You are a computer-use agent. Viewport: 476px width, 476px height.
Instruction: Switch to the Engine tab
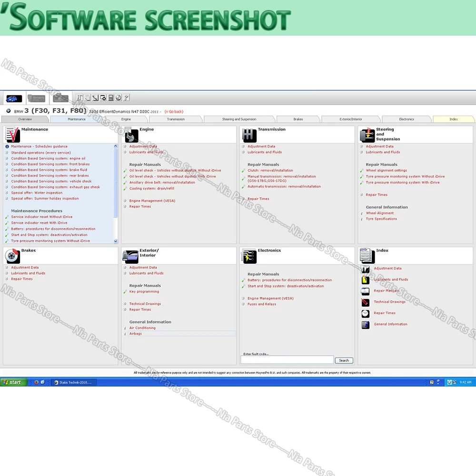tap(126, 119)
